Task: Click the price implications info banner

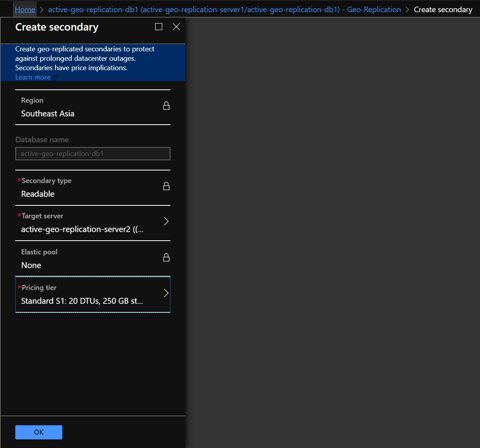Action: tap(92, 61)
